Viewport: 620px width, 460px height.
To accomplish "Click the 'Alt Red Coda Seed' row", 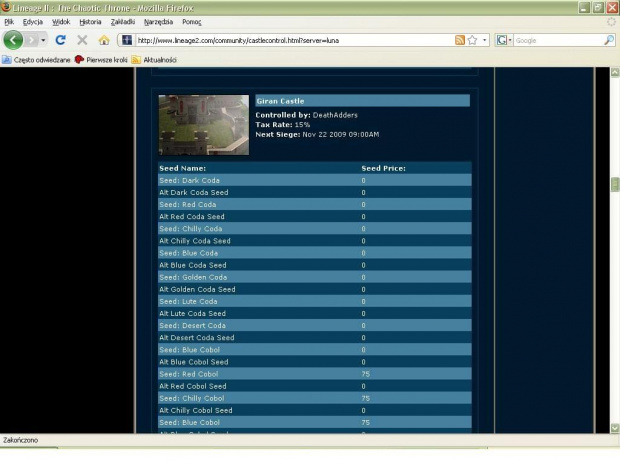I will pyautogui.click(x=315, y=216).
